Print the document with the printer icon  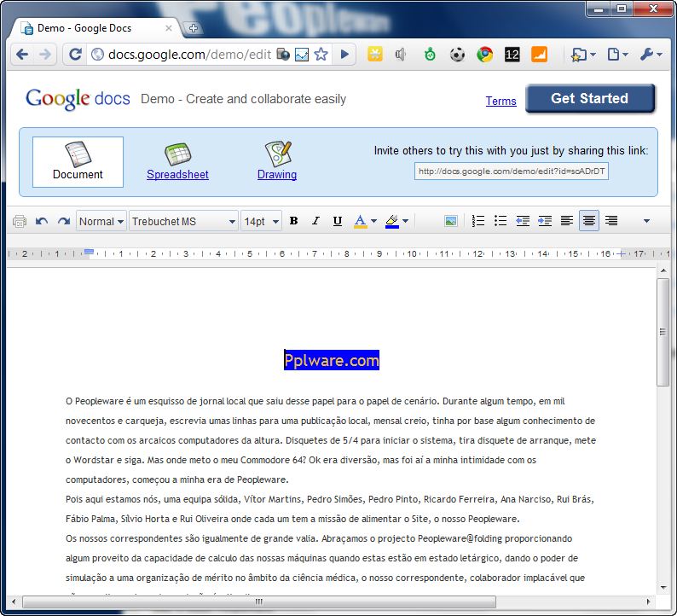(20, 221)
